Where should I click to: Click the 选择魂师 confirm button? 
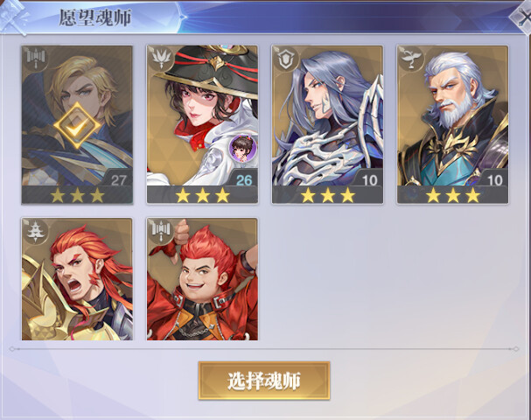coord(264,381)
